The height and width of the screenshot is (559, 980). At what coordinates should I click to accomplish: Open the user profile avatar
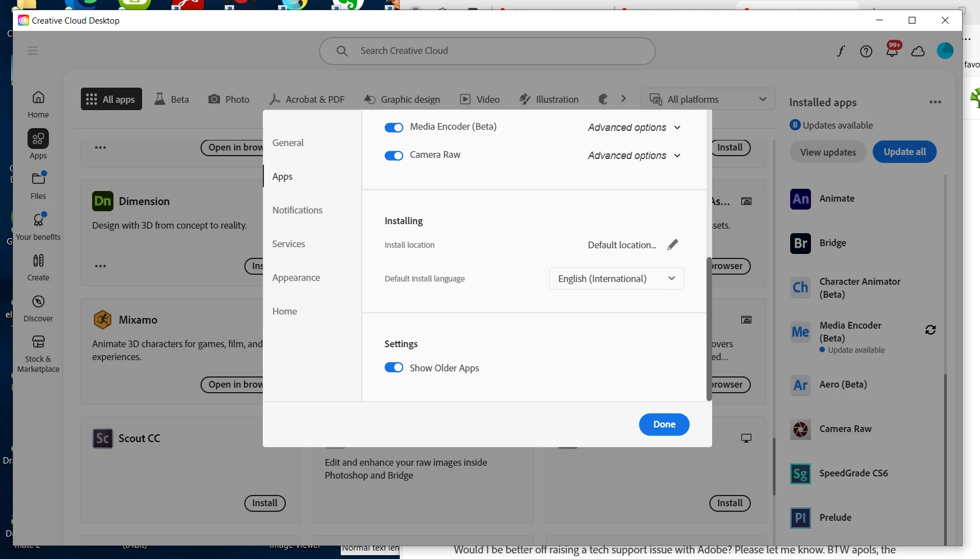coord(945,51)
